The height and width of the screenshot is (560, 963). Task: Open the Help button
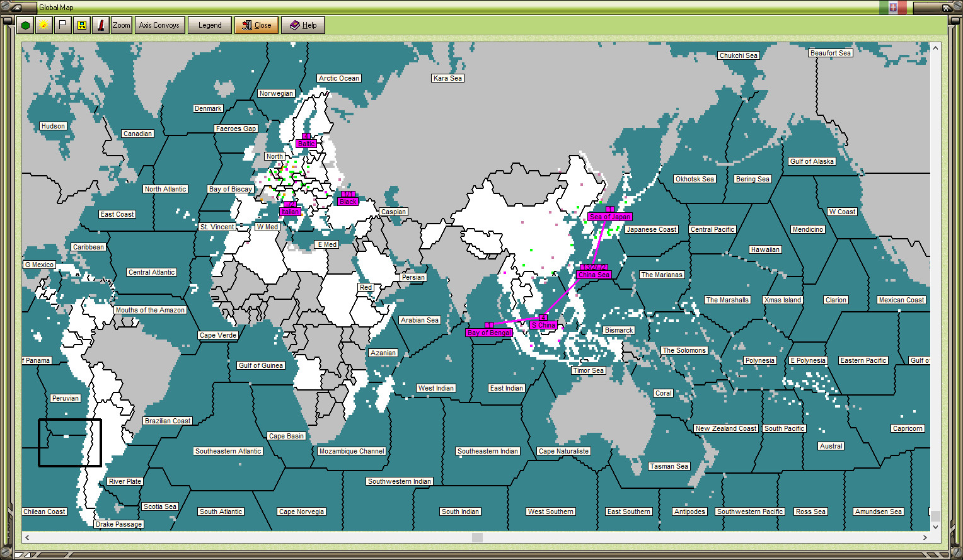pos(303,25)
